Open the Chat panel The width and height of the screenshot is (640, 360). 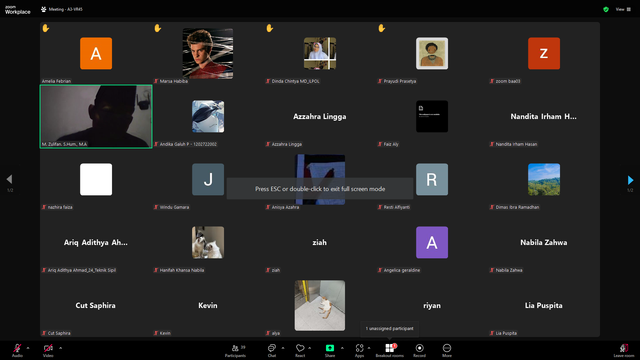click(x=271, y=350)
